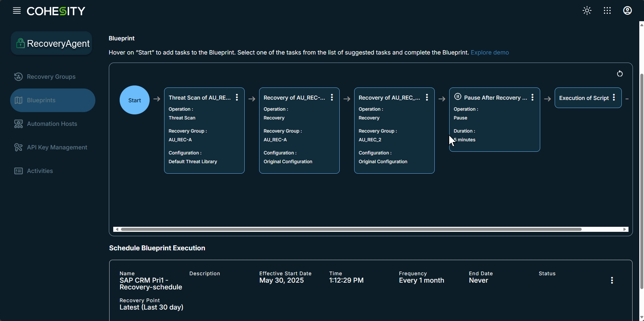Click the Start node of the blueprint
This screenshot has height=321, width=644.
tap(134, 100)
